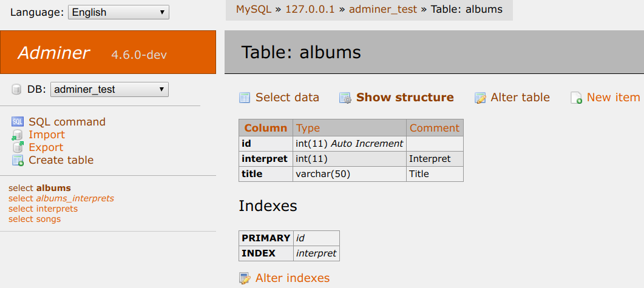Click the Import database icon
Screen dimensions: 644x288
click(x=18, y=135)
